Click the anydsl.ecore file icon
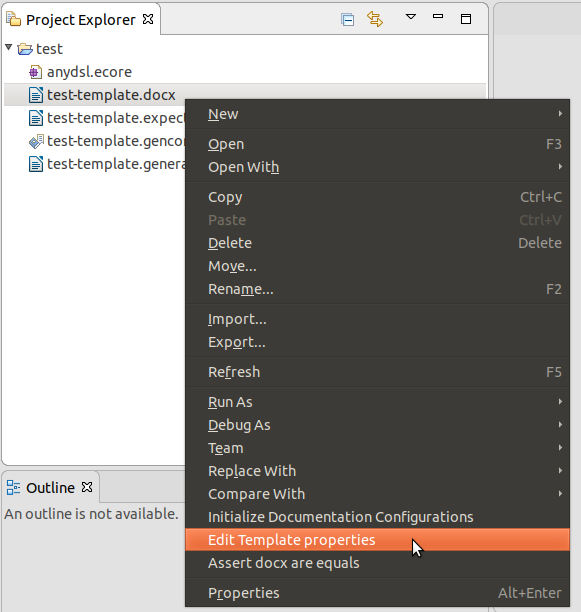 [x=36, y=72]
